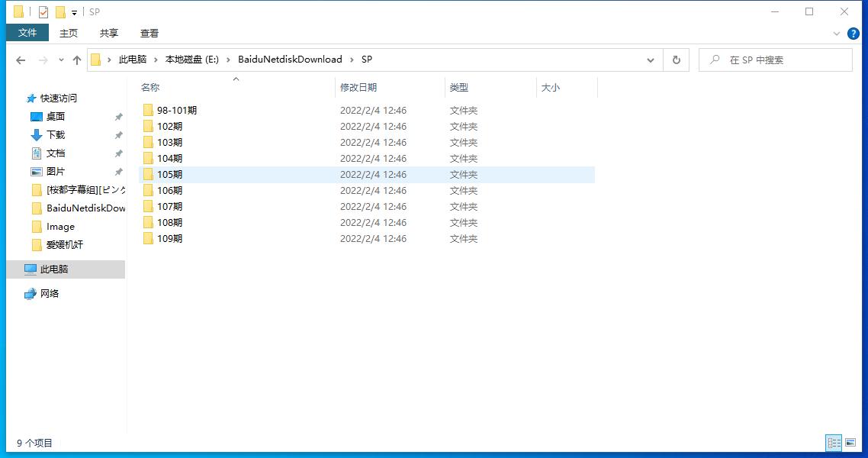Click SP breadcrumb in address bar

[366, 60]
